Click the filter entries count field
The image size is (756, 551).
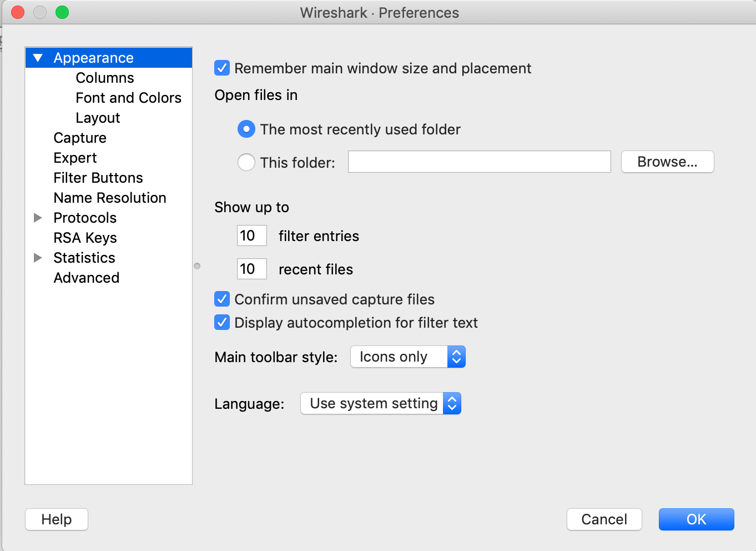252,236
